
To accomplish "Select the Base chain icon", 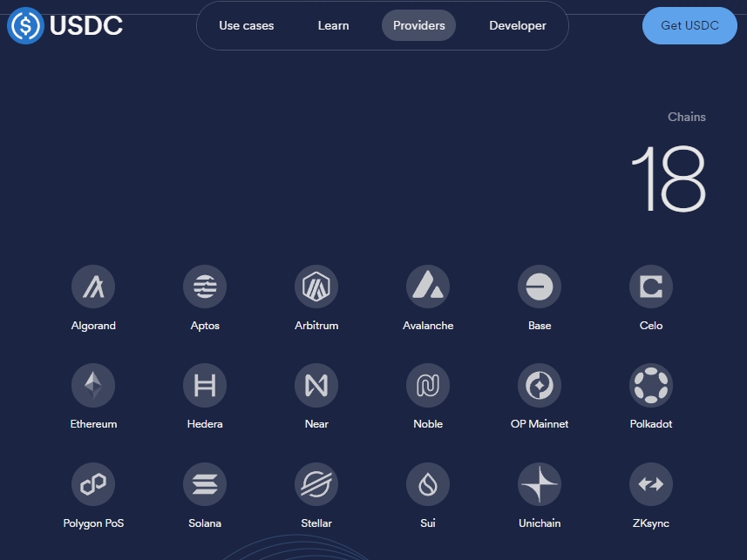I will point(540,286).
